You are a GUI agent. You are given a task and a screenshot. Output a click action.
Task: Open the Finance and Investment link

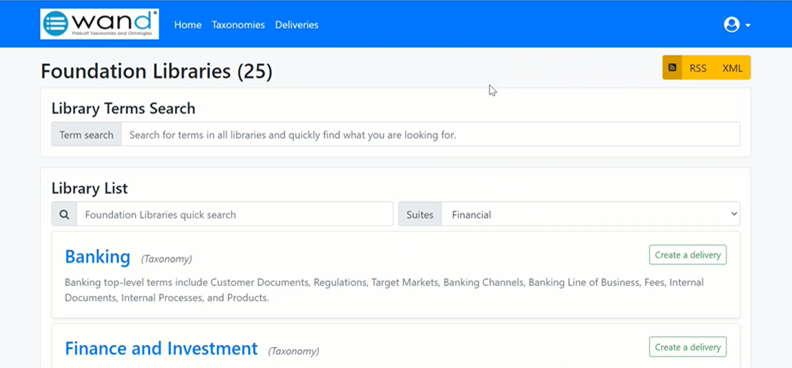coord(161,348)
